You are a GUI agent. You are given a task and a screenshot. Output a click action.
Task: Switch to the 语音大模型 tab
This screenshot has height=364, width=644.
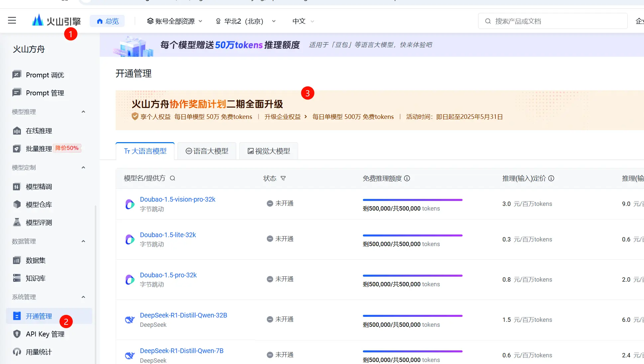[207, 151]
